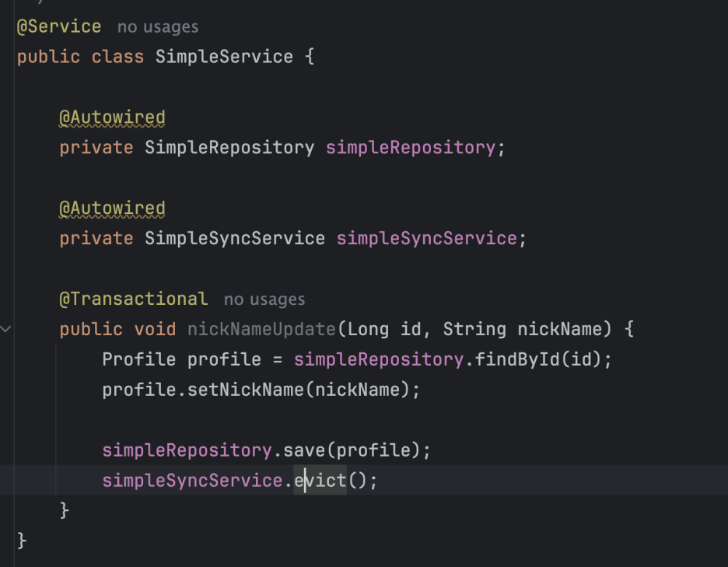Click the @Transactional annotation
728x567 pixels.
(x=133, y=299)
